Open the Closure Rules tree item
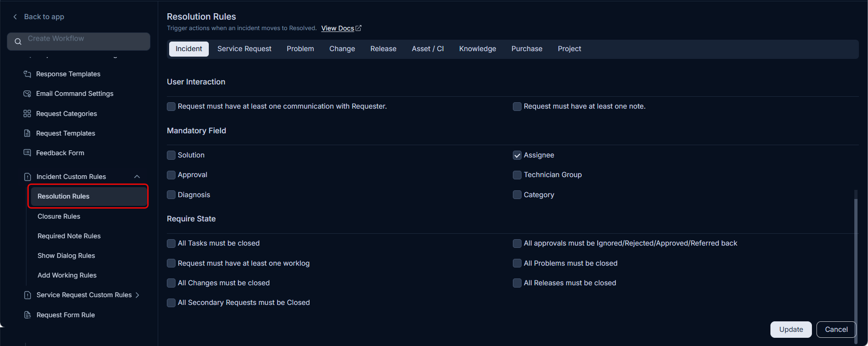Screen dimensions: 868x346 click(59, 216)
